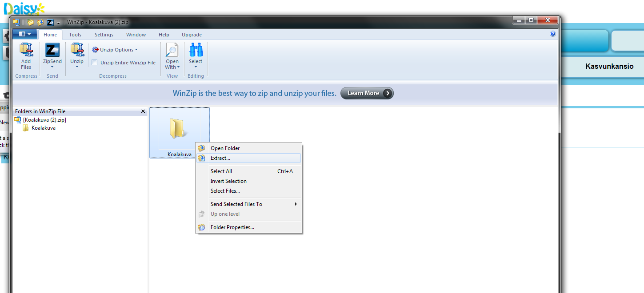This screenshot has height=293, width=644.
Task: Click the WinZip system icon in title bar
Action: [x=16, y=22]
